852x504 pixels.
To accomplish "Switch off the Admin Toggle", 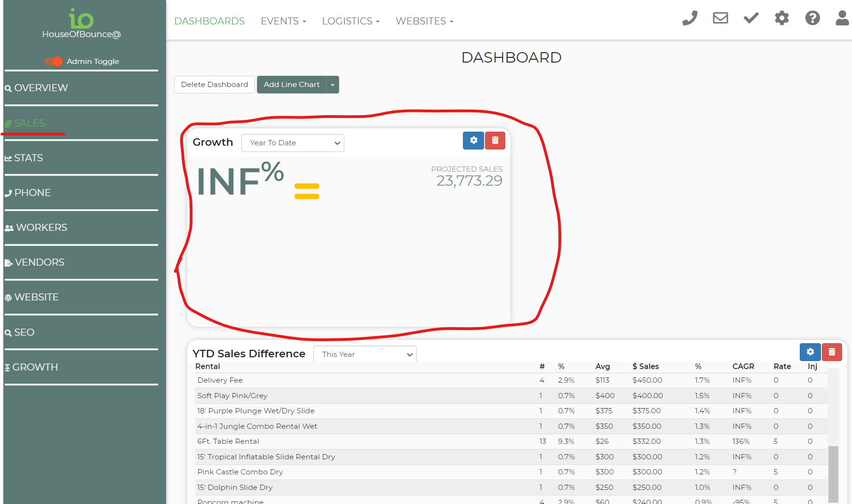I will coord(54,62).
